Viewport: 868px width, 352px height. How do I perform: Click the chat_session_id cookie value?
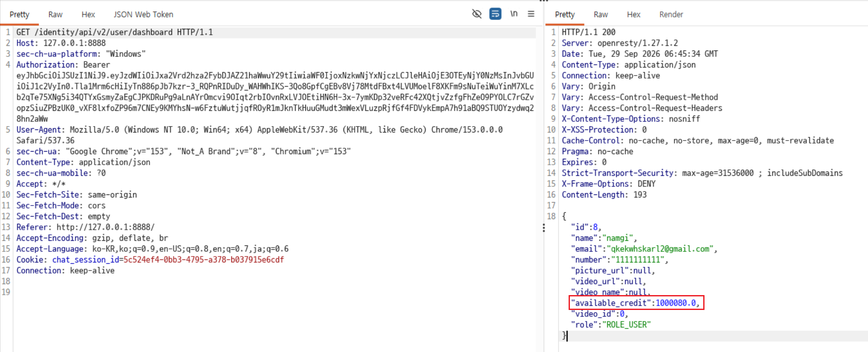203,259
